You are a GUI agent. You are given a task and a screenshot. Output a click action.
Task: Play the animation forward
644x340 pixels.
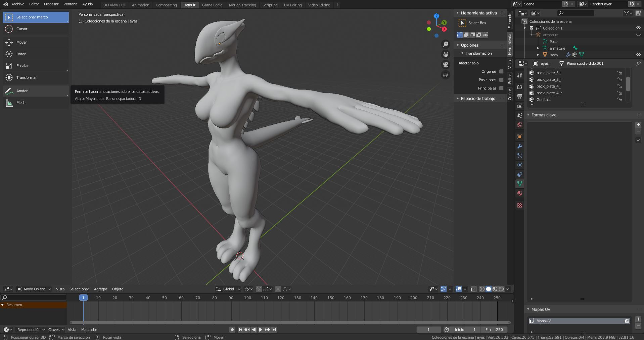(261, 330)
